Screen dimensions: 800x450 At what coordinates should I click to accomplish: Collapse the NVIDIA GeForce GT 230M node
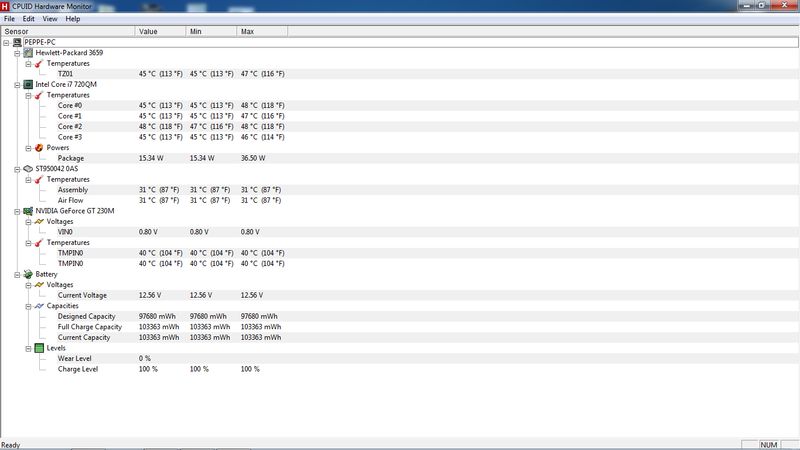[x=17, y=211]
